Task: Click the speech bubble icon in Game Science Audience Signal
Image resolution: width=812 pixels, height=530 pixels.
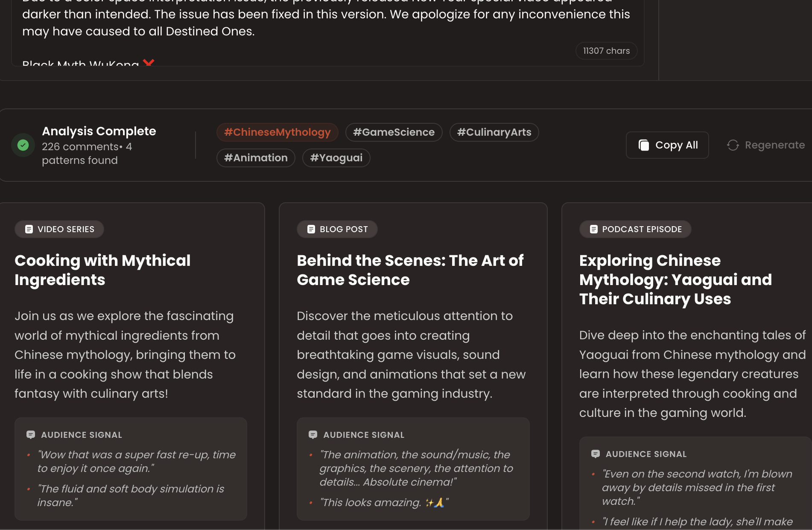Action: pyautogui.click(x=313, y=434)
